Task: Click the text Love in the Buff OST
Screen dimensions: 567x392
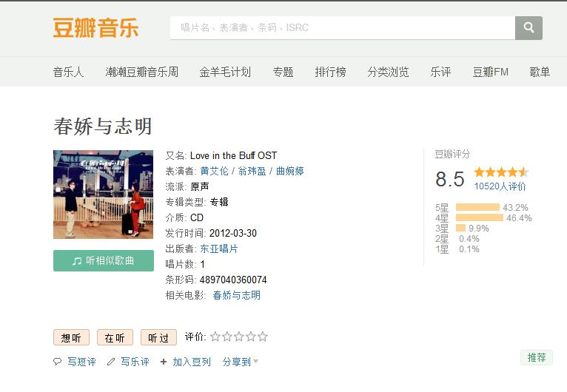Action: pyautogui.click(x=234, y=155)
